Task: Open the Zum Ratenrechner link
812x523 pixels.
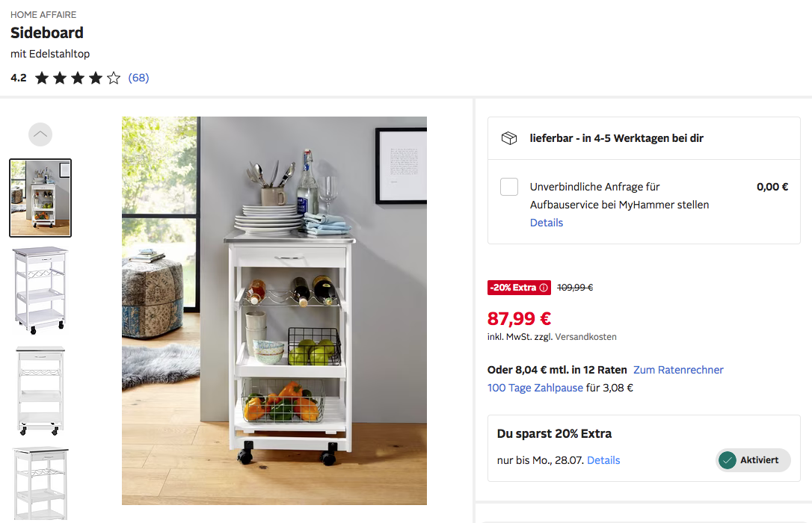Action: [678, 370]
